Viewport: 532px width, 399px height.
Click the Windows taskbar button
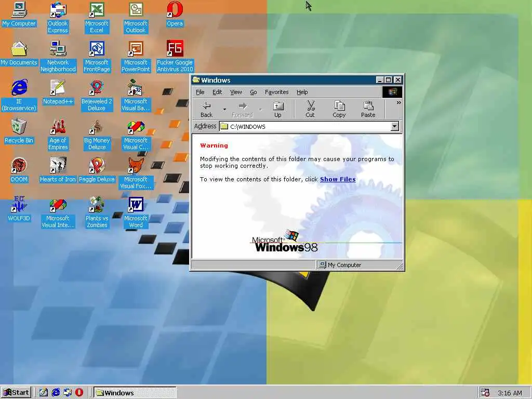coord(135,393)
